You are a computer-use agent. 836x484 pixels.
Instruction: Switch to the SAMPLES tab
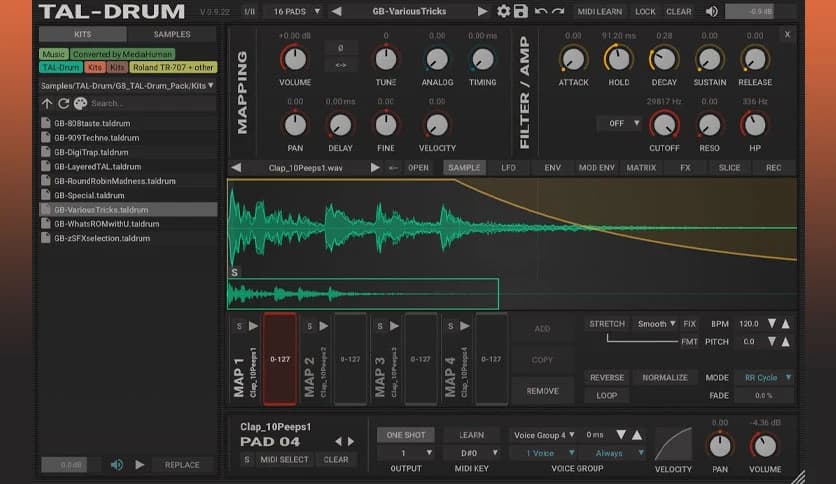click(x=172, y=34)
